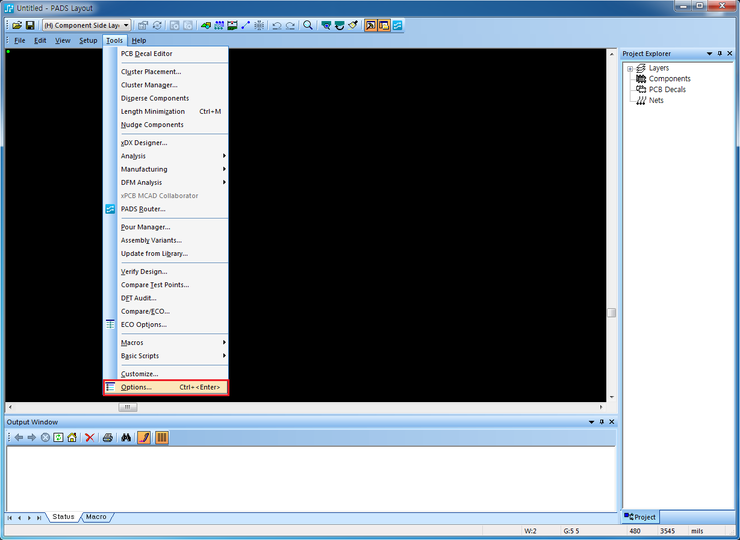Open Project Explorer panel dropdown arrow
740x540 pixels.
click(x=709, y=53)
